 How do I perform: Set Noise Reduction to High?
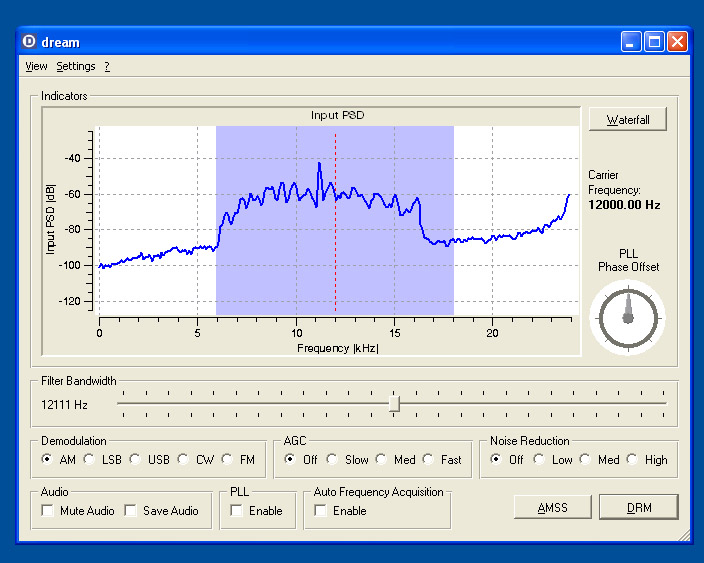click(632, 460)
